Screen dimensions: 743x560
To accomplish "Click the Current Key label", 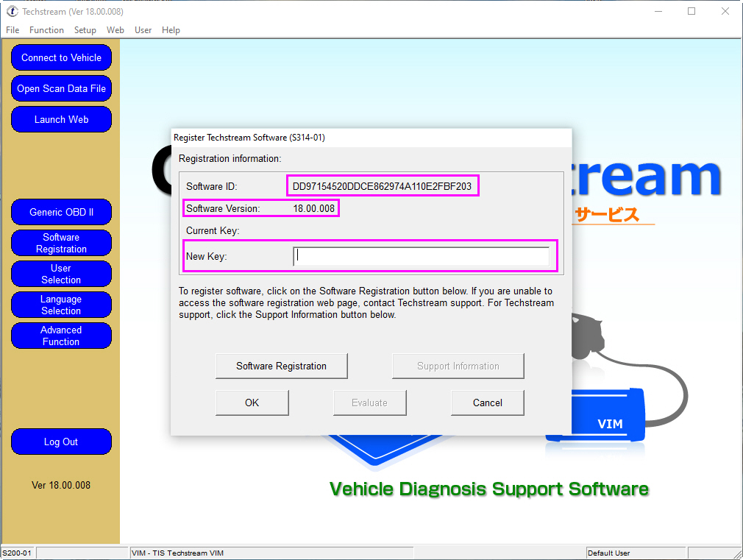I will [x=213, y=231].
